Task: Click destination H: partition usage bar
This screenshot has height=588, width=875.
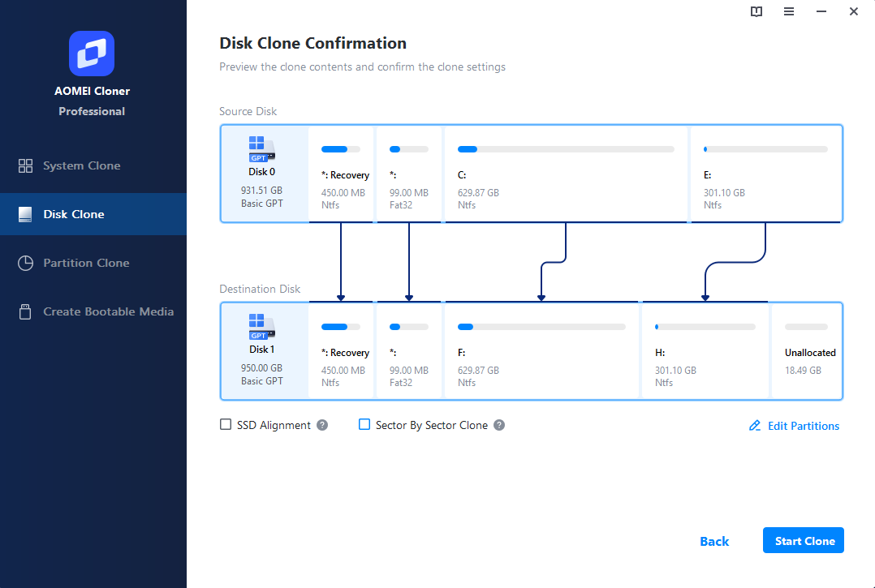Action: tap(705, 327)
